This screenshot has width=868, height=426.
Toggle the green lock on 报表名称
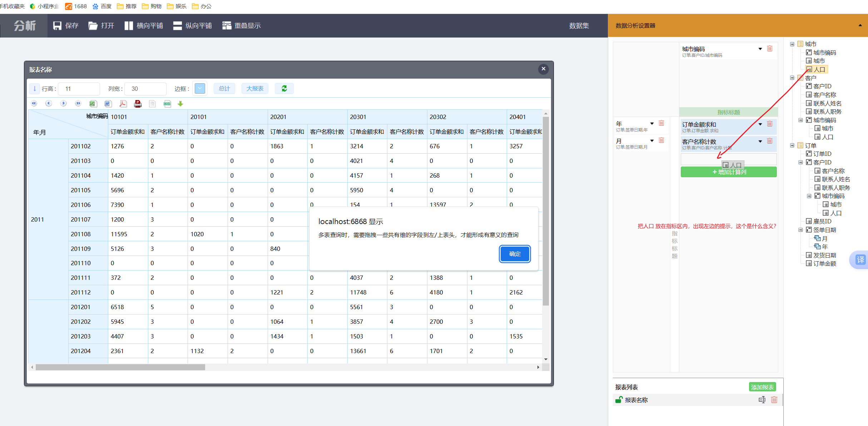[x=619, y=400]
